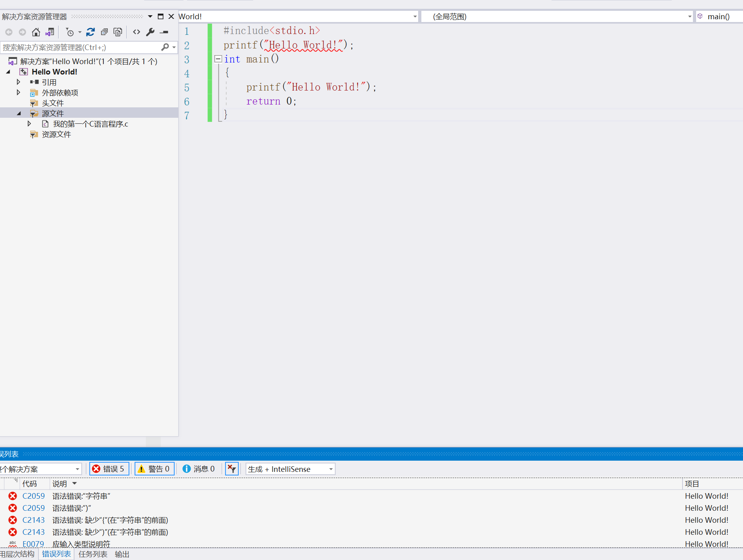Expand the 外部依赖项 node
Image resolution: width=743 pixels, height=560 pixels.
18,93
